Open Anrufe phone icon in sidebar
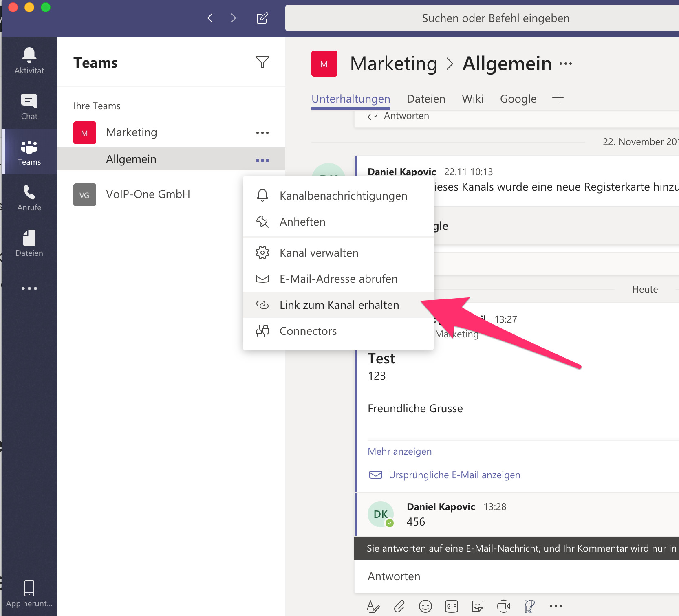The height and width of the screenshot is (616, 679). pyautogui.click(x=29, y=198)
